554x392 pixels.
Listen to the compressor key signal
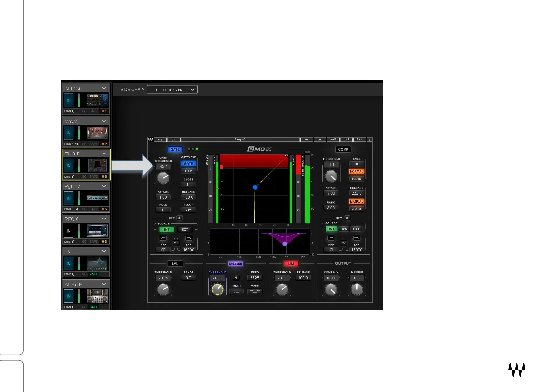tap(347, 218)
